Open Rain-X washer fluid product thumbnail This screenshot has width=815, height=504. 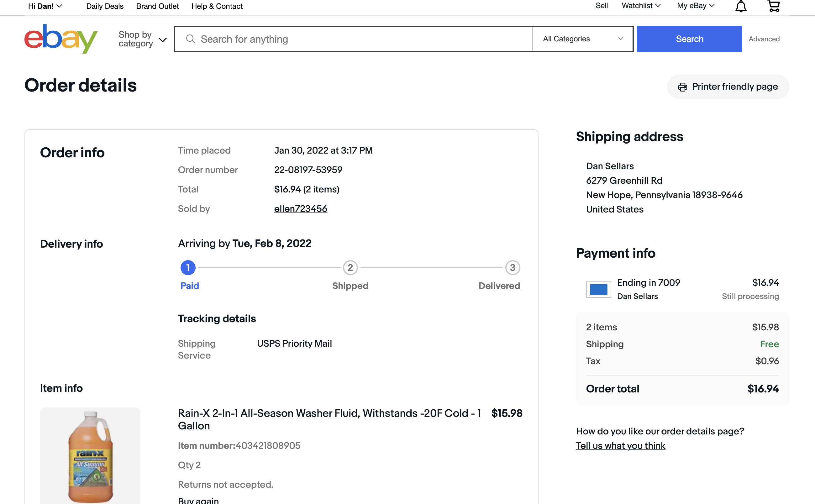click(x=90, y=455)
